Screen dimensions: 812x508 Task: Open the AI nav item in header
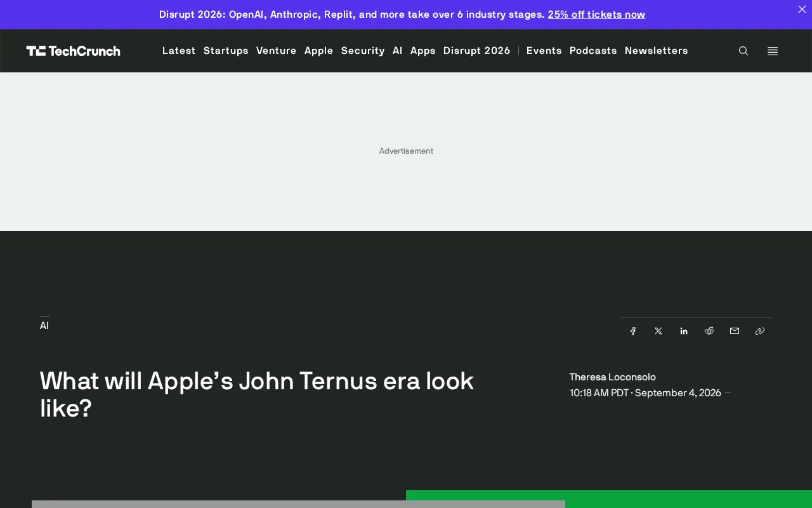pyautogui.click(x=398, y=51)
